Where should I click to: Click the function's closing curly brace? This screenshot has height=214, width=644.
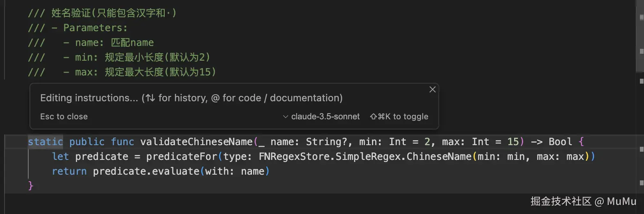click(31, 186)
